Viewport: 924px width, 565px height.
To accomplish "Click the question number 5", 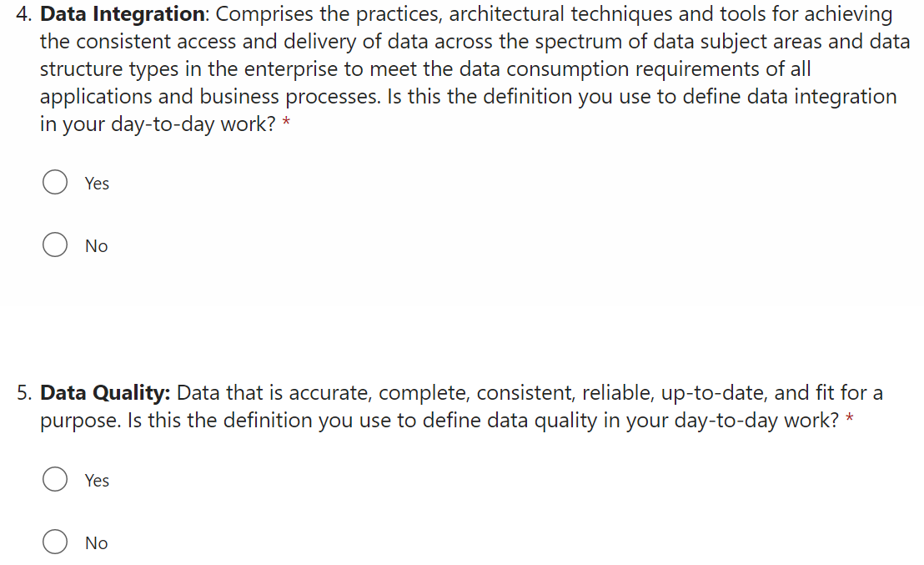I will [x=23, y=393].
